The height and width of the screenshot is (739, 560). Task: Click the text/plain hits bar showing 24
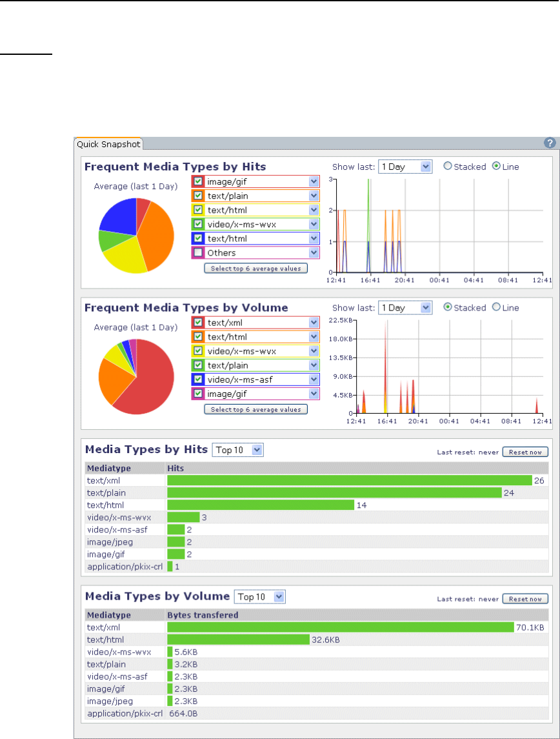(x=334, y=492)
